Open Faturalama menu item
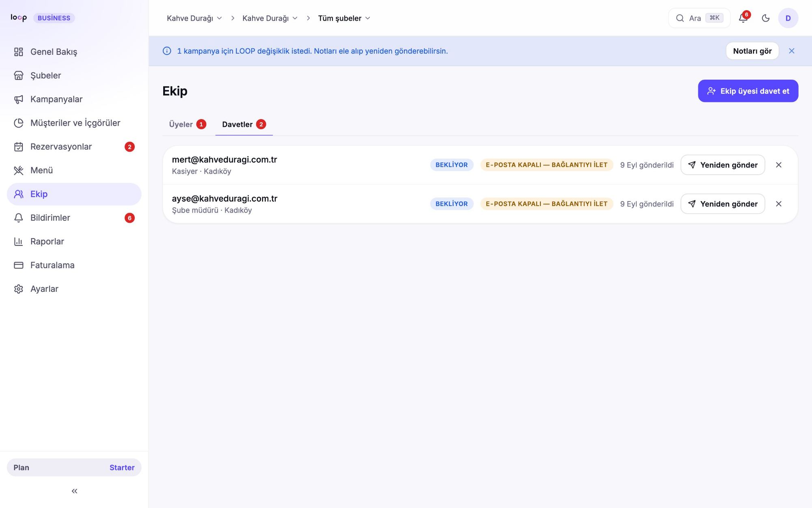This screenshot has height=508, width=812. (x=74, y=265)
